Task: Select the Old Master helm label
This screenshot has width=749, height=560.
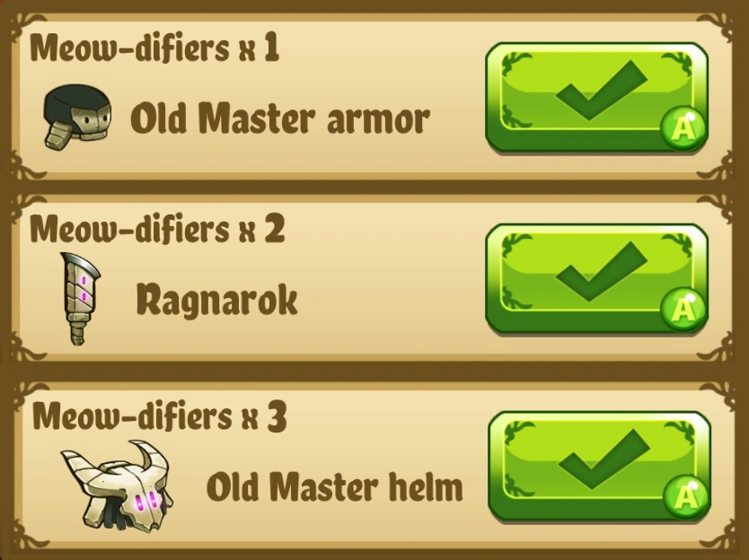Action: pos(335,486)
